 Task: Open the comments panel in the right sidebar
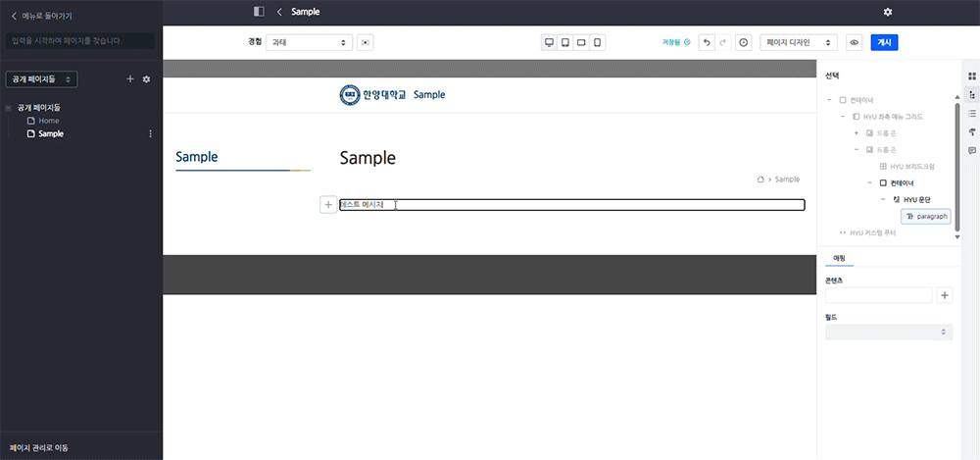[x=972, y=150]
